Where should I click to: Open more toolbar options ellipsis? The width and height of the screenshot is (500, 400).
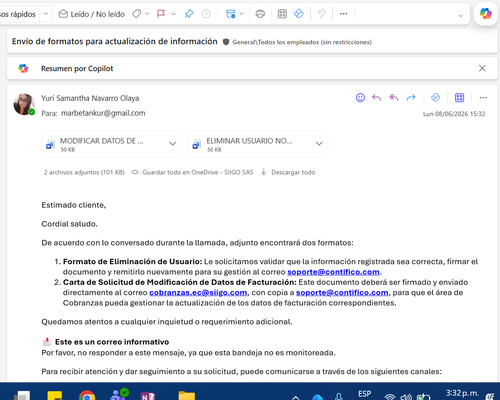pos(344,14)
